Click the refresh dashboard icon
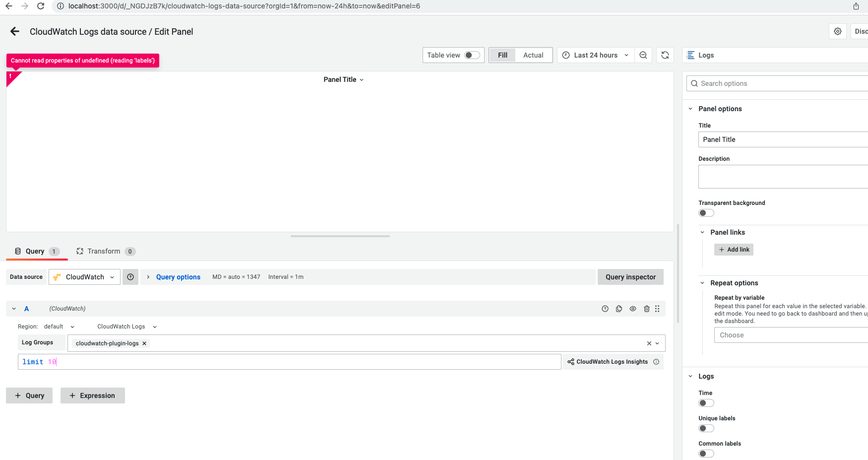Viewport: 868px width, 460px height. [x=665, y=55]
